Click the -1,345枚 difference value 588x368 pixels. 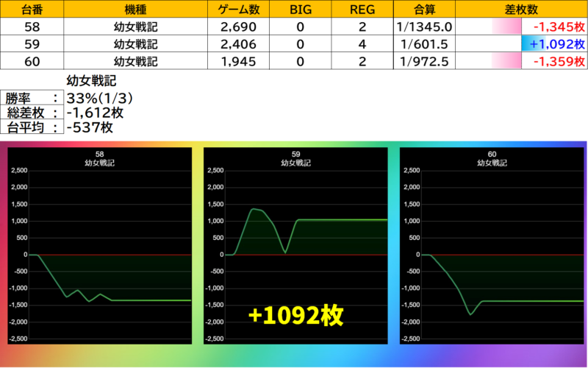[559, 26]
